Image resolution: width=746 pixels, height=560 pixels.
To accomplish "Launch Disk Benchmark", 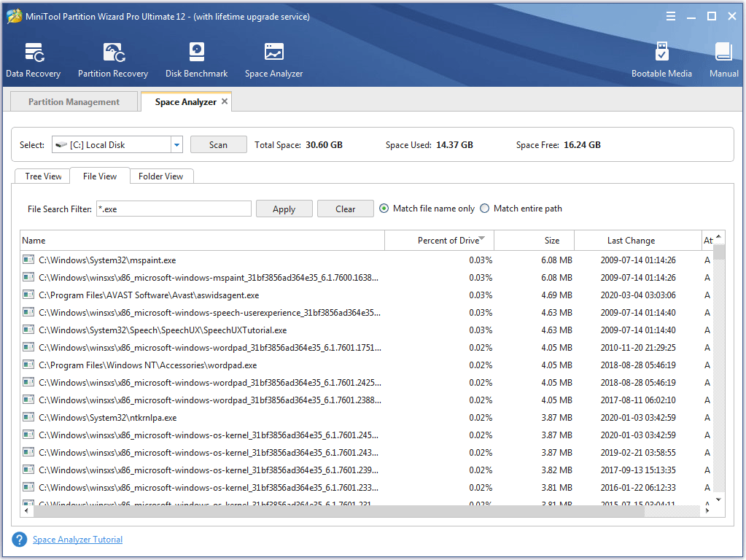I will pyautogui.click(x=195, y=58).
